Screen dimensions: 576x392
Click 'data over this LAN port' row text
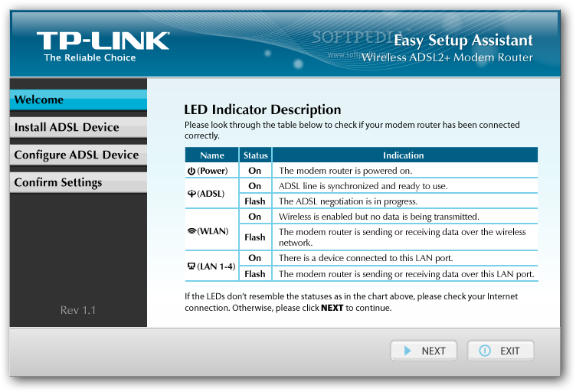click(406, 274)
